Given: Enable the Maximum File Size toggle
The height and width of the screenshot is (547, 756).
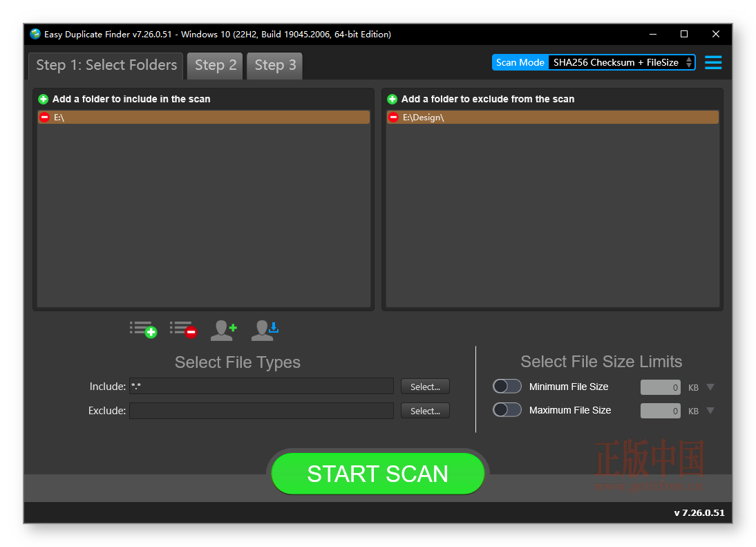Looking at the screenshot, I should point(507,410).
